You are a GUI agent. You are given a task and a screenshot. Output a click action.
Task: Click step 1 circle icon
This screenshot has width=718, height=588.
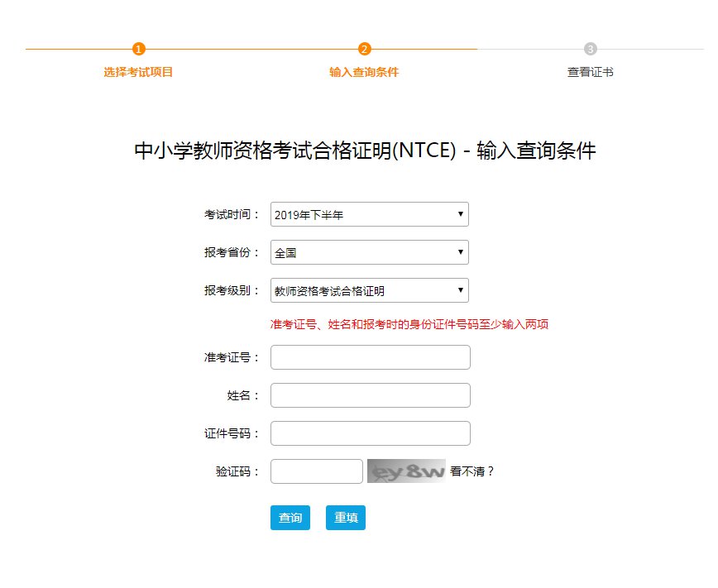pyautogui.click(x=139, y=49)
